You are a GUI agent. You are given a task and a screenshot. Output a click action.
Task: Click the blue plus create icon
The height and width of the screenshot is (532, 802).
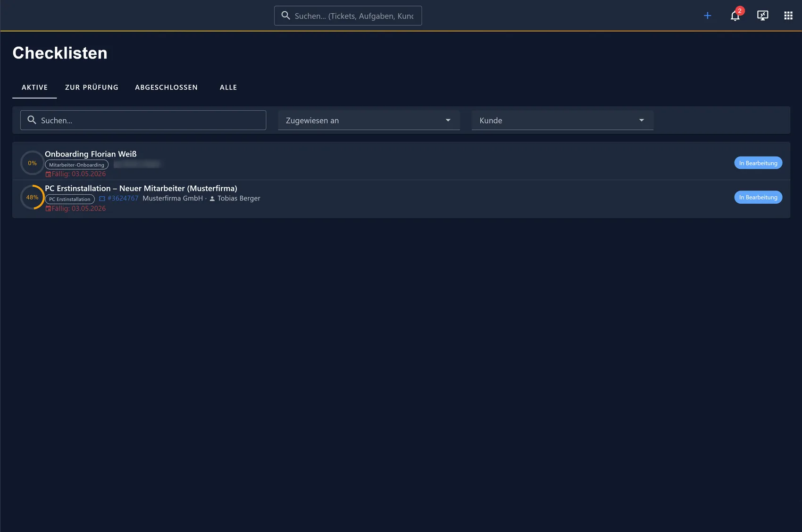pyautogui.click(x=707, y=16)
